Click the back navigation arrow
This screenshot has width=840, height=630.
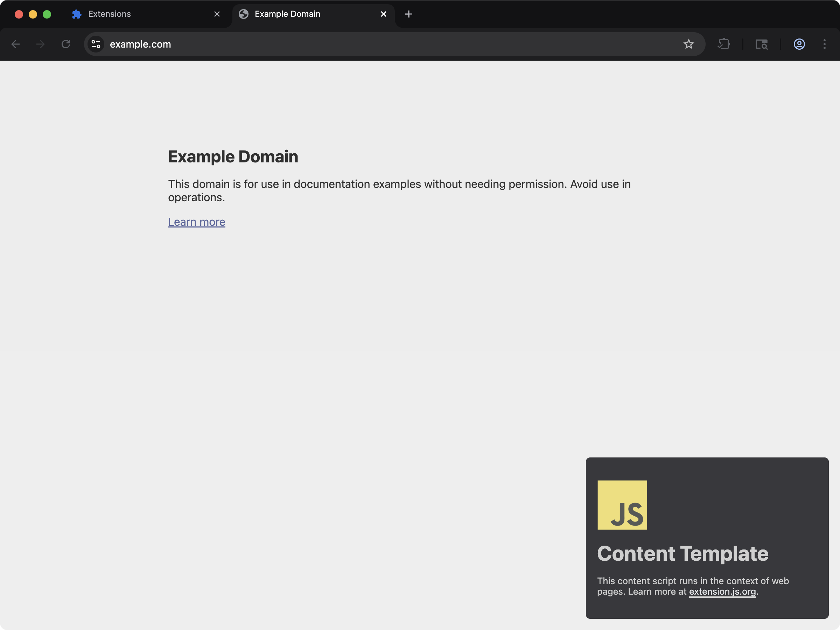16,44
